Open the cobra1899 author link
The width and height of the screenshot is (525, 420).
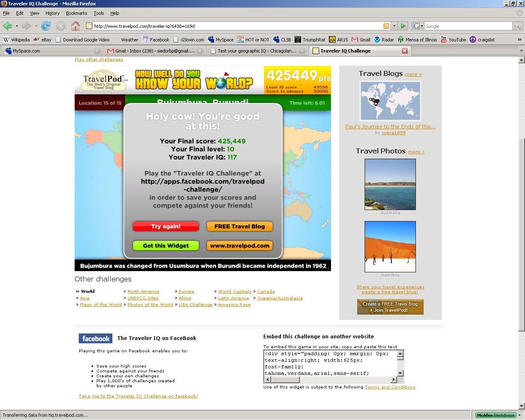[393, 133]
